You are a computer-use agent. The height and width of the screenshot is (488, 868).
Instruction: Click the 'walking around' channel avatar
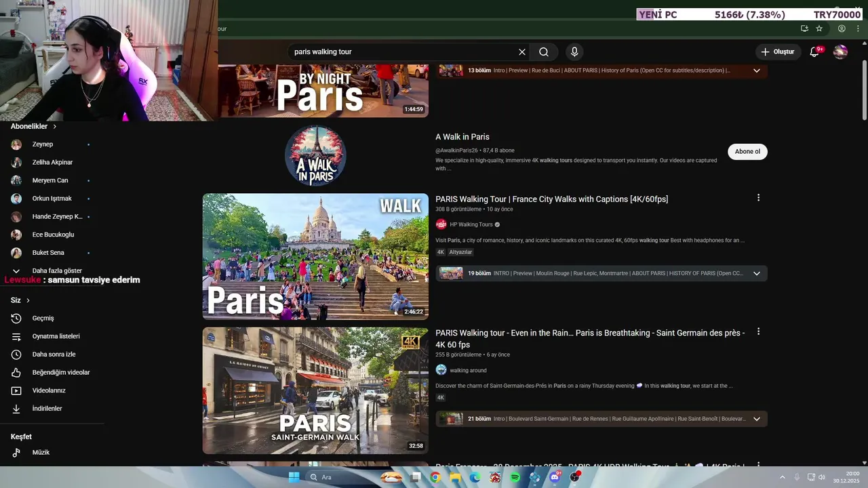click(441, 370)
